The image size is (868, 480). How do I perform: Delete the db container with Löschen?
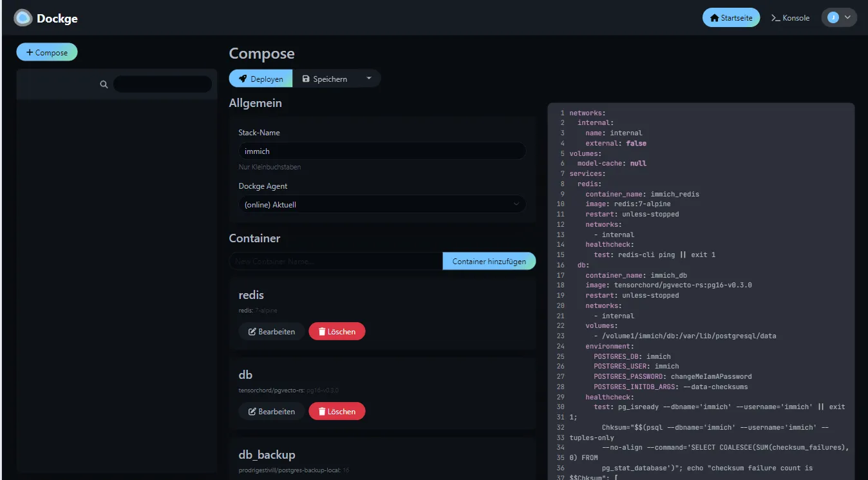(x=337, y=411)
